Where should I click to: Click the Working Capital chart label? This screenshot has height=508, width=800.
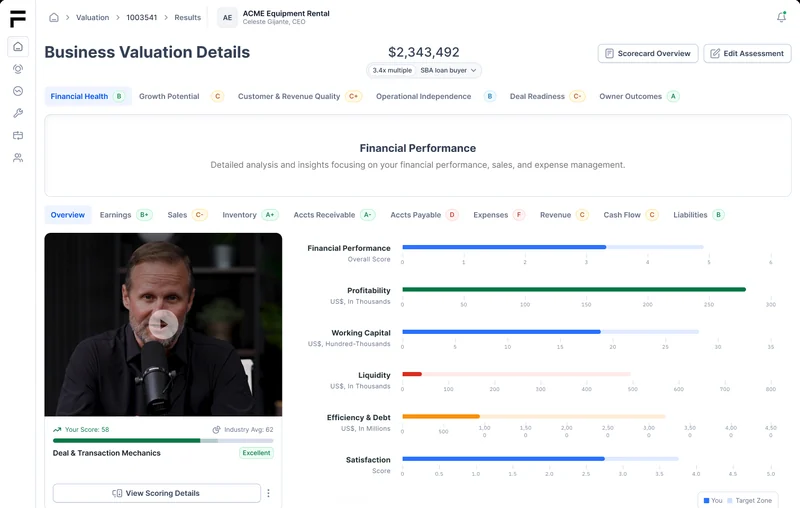point(361,333)
